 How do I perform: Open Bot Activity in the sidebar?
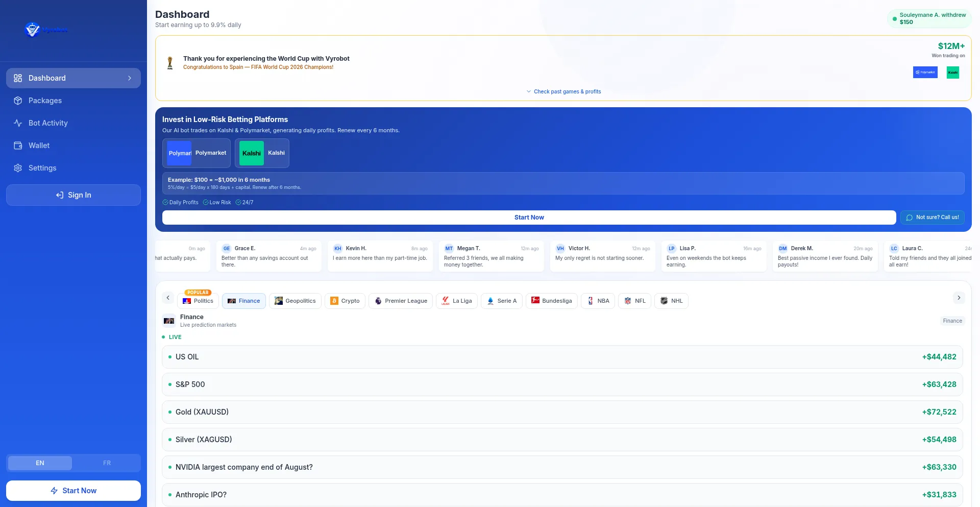coord(73,123)
